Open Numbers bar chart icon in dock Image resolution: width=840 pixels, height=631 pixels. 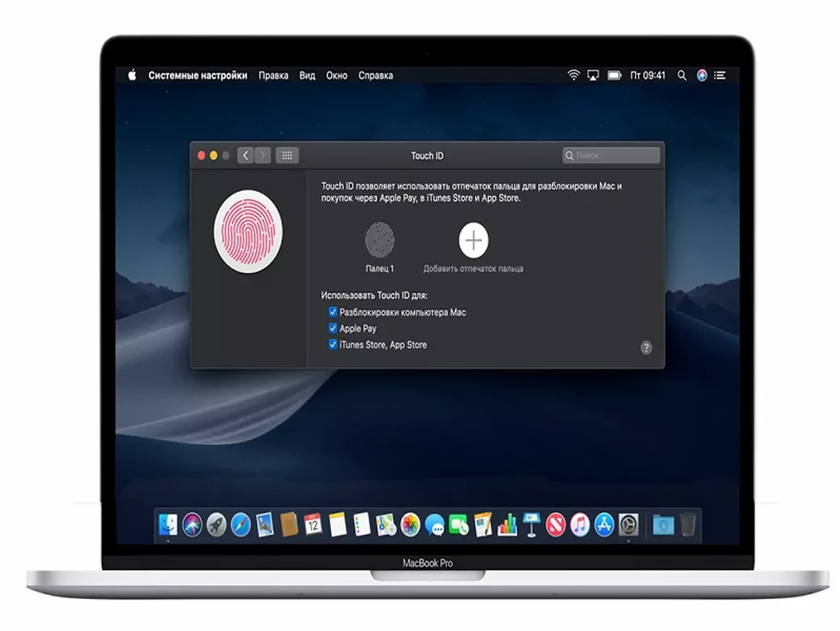507,524
